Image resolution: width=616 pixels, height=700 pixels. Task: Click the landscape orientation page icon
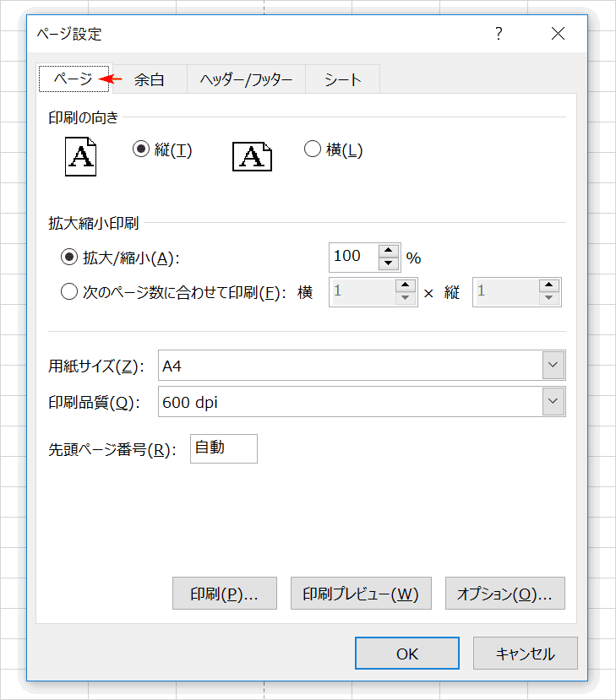[252, 157]
